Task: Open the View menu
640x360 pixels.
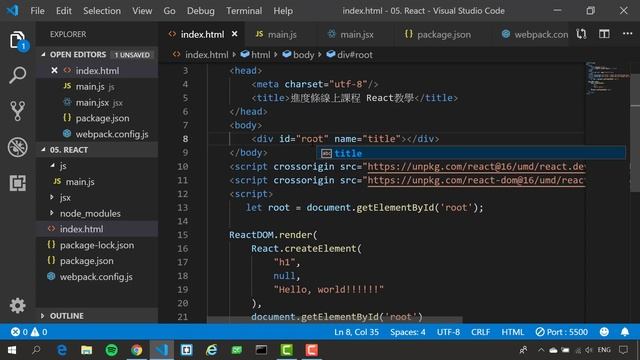Action: (142, 11)
